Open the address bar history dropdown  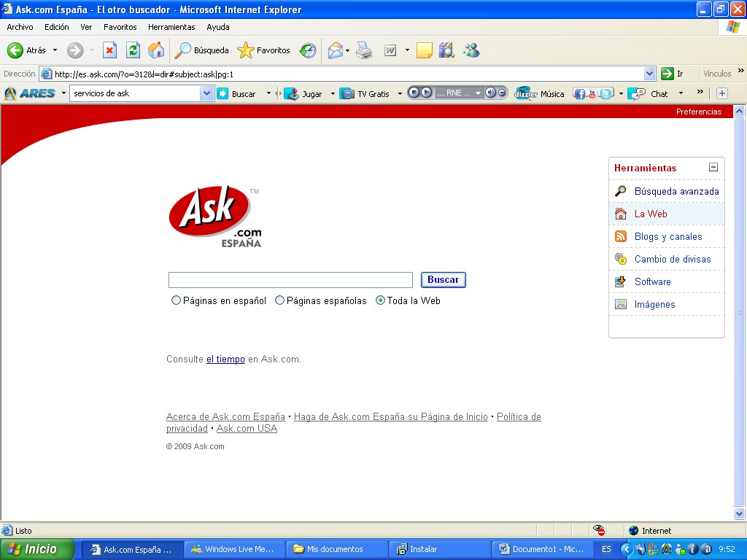click(x=649, y=73)
